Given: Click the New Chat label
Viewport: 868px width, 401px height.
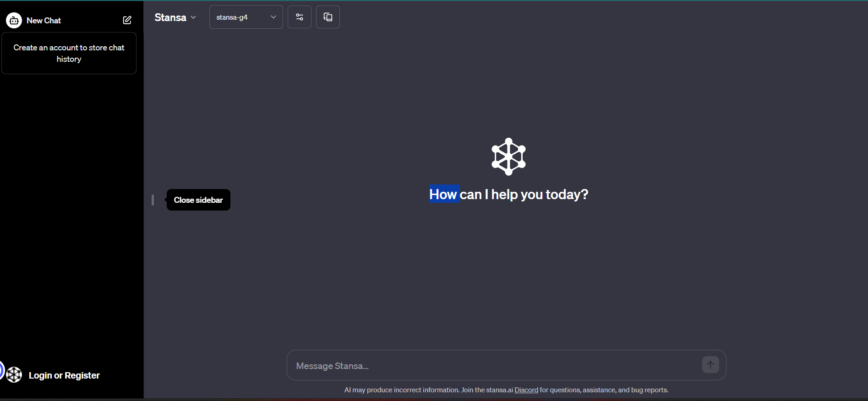Looking at the screenshot, I should 44,21.
